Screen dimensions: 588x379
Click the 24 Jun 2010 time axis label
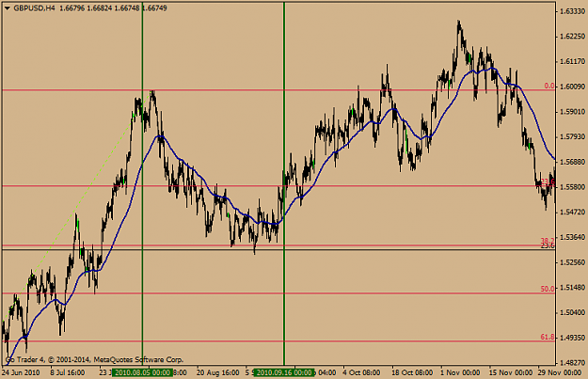coord(21,372)
